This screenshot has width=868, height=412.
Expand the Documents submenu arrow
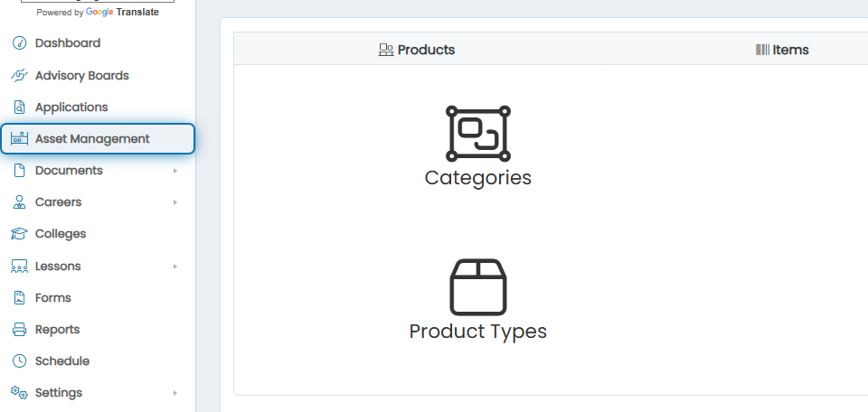[175, 171]
